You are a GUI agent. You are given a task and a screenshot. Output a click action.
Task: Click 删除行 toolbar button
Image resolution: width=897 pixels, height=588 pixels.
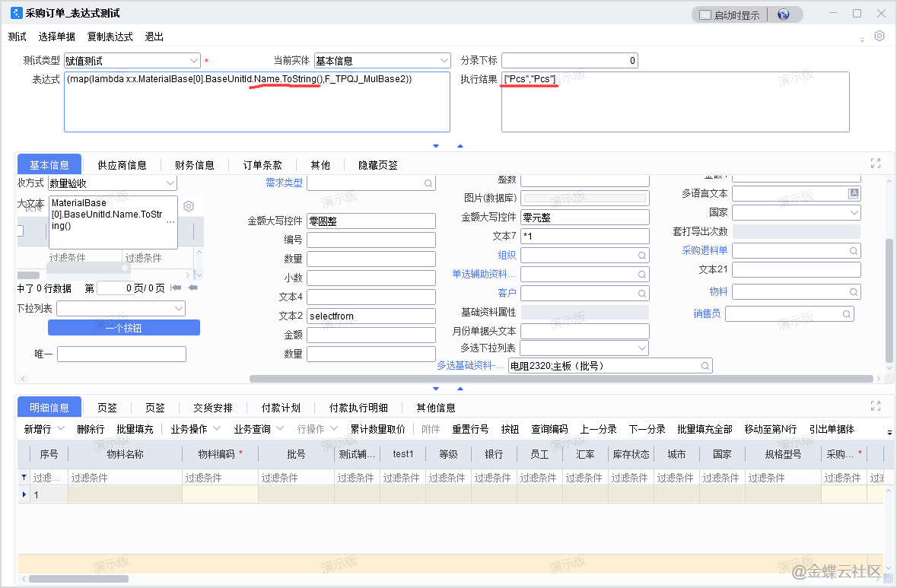[x=91, y=429]
